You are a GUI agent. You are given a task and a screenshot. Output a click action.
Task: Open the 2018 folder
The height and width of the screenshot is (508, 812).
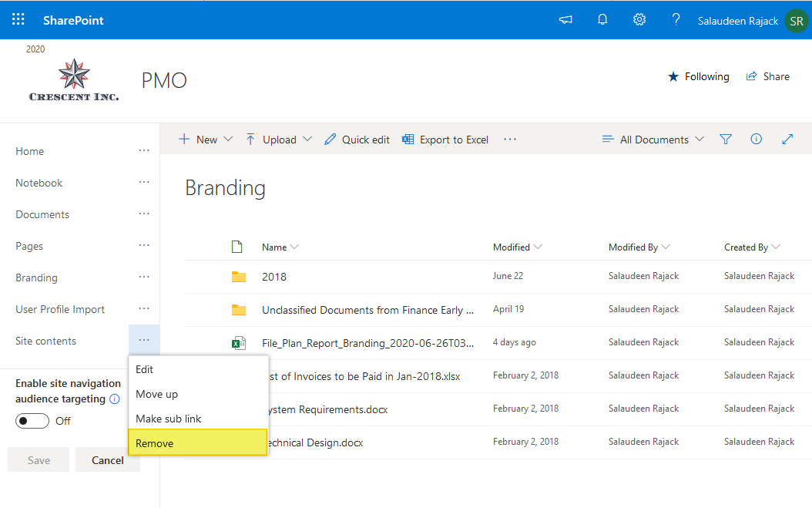pos(273,276)
